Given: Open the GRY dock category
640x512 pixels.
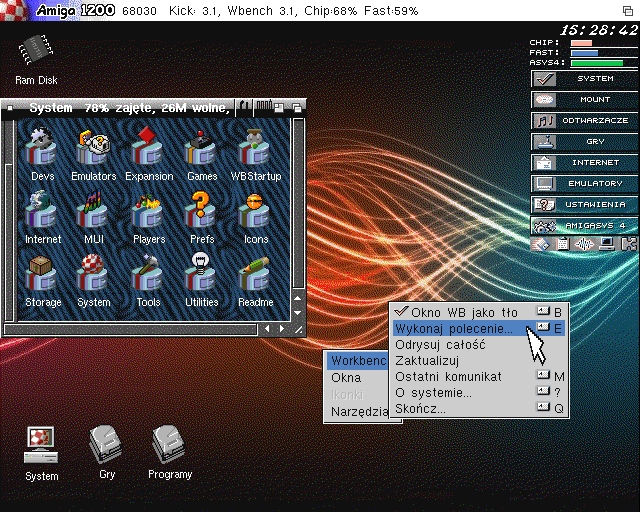Looking at the screenshot, I should coord(584,142).
